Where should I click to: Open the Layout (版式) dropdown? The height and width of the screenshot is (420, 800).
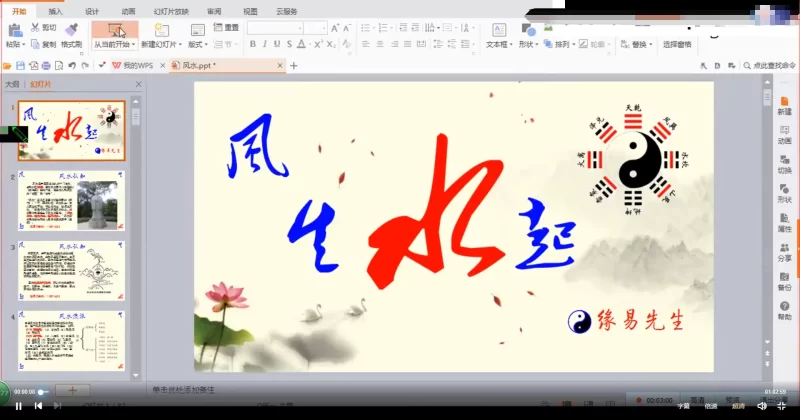coord(197,45)
